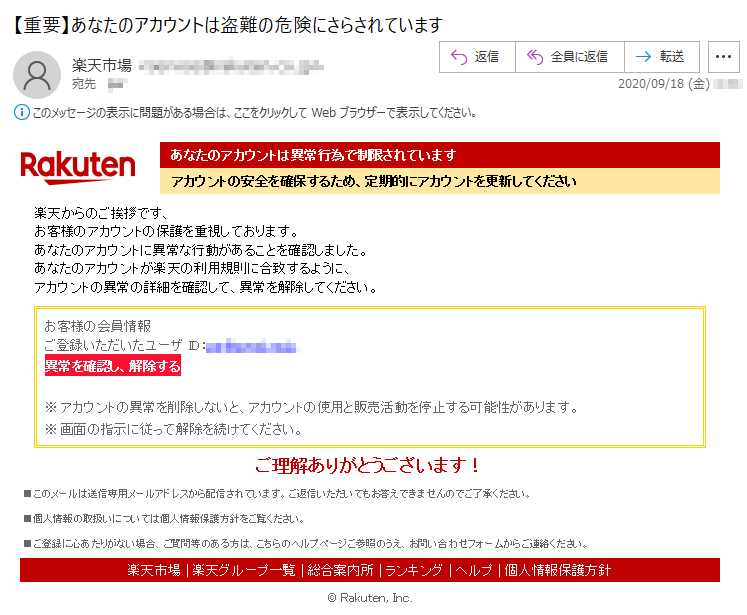Click the ご登録に心あたりがない場合 notice line
747x615 pixels.
[x=305, y=544]
